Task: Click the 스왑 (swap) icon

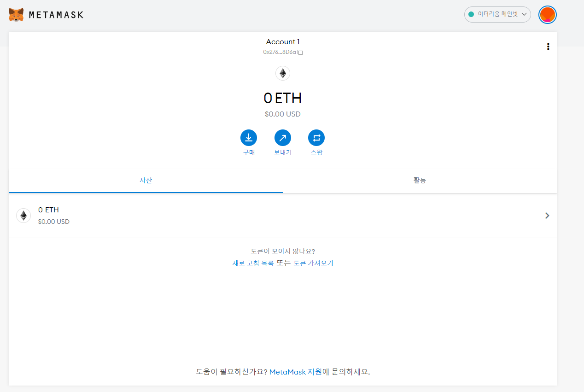Action: pyautogui.click(x=316, y=137)
